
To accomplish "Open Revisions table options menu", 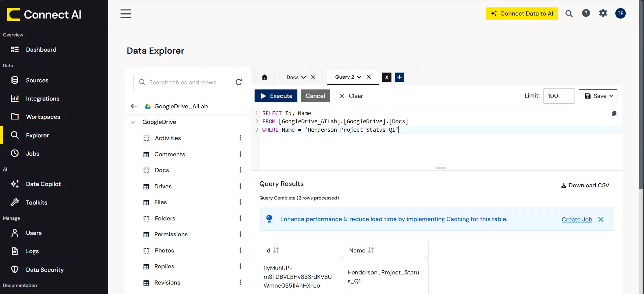I will coord(240,282).
